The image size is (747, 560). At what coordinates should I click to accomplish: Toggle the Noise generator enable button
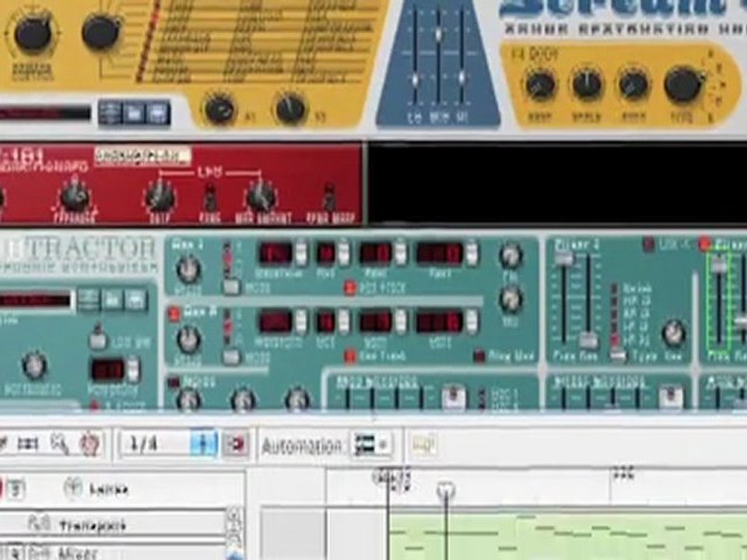[x=174, y=382]
